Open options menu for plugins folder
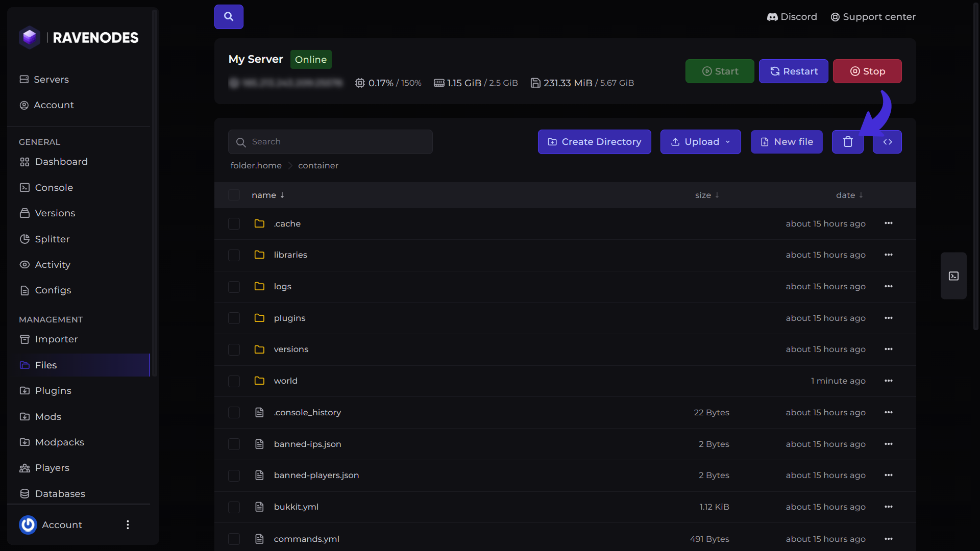 click(x=889, y=318)
